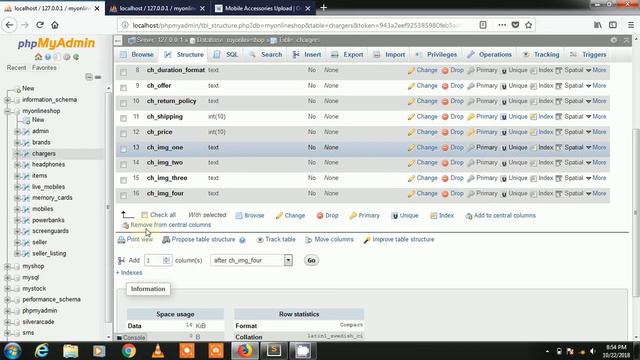The image size is (640, 360).
Task: Open Firefox Library icon
Action: pos(598,25)
